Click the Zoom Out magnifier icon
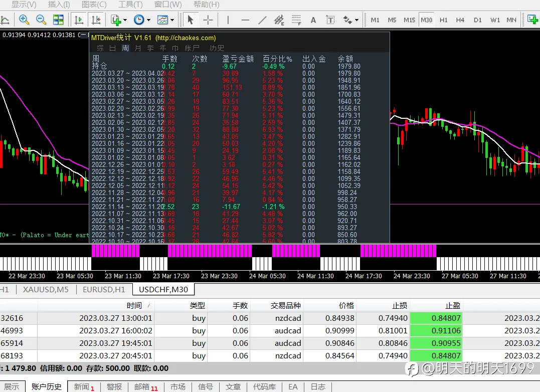This screenshot has width=540, height=392. coord(41,20)
